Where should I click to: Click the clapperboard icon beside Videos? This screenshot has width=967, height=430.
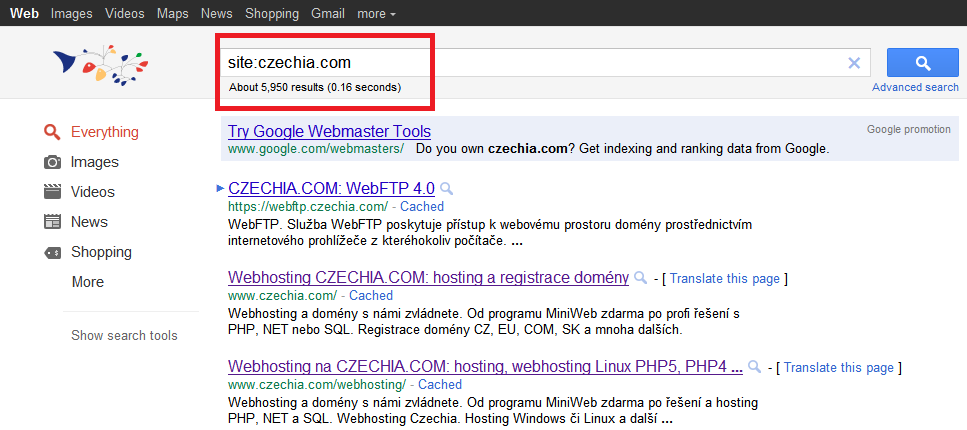(x=52, y=192)
